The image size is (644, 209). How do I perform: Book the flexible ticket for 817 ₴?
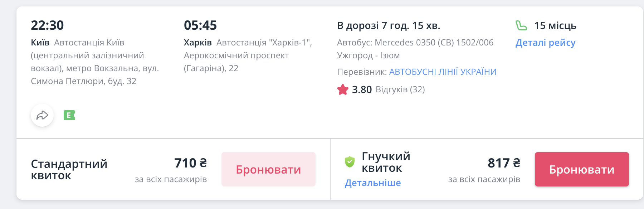(x=582, y=169)
